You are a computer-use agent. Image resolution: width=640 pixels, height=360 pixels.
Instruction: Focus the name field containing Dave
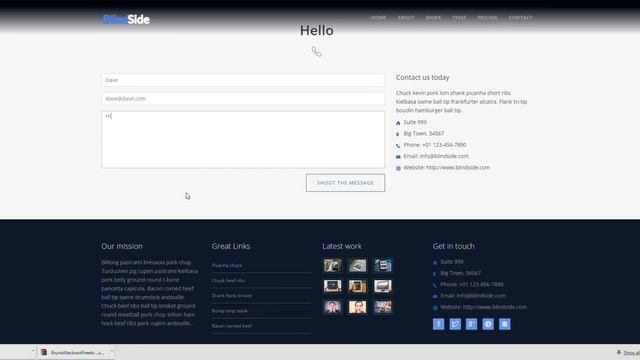[x=243, y=80]
